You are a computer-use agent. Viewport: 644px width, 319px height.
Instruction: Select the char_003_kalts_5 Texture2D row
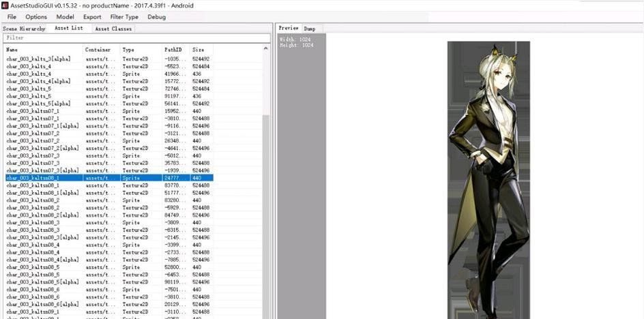[x=109, y=89]
